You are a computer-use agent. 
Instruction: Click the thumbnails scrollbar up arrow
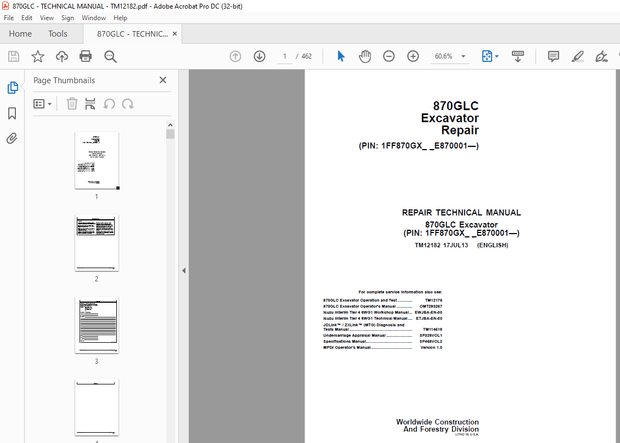[170, 125]
